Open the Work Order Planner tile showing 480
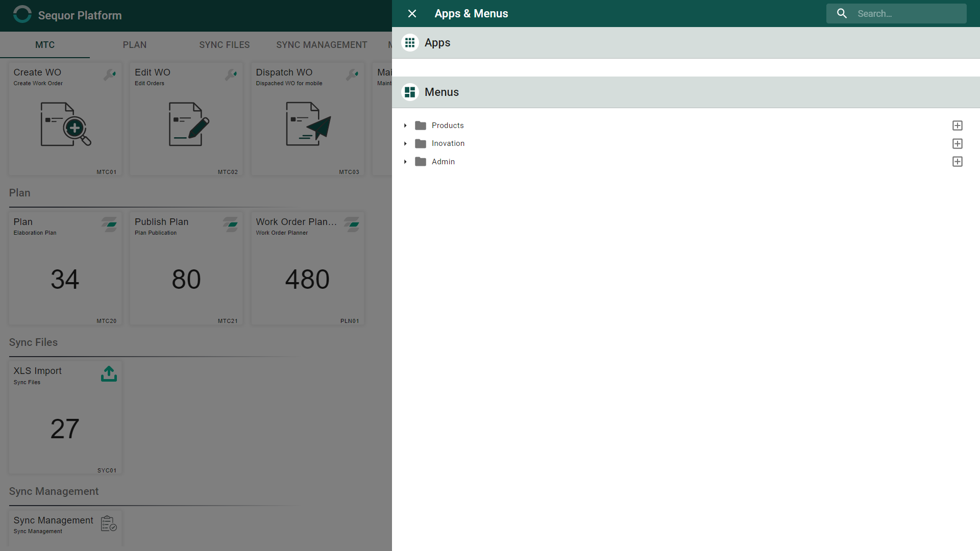This screenshot has height=551, width=980. click(x=308, y=269)
